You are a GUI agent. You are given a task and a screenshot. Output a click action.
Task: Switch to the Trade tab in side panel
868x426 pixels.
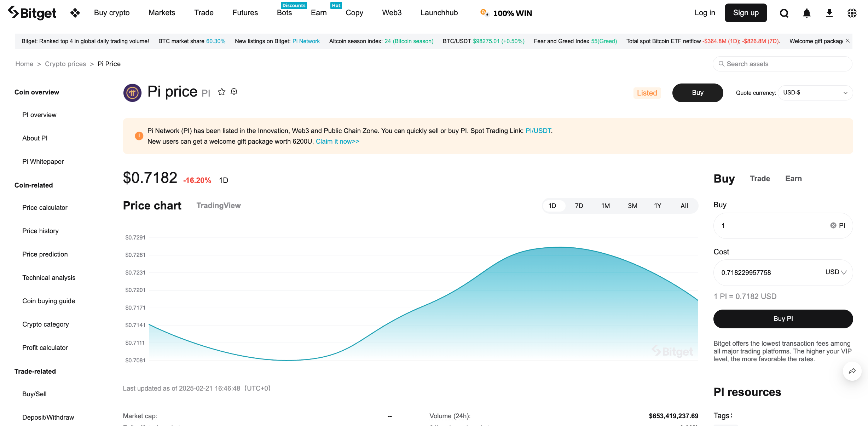pyautogui.click(x=760, y=179)
